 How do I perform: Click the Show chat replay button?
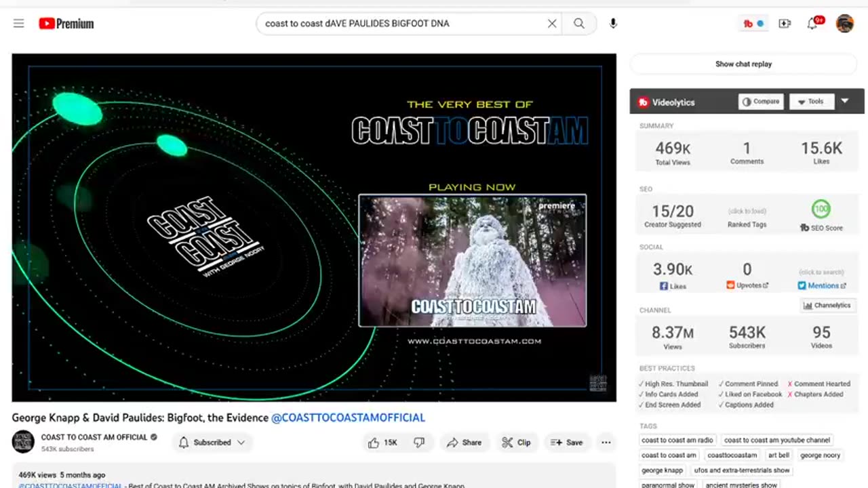coord(743,64)
